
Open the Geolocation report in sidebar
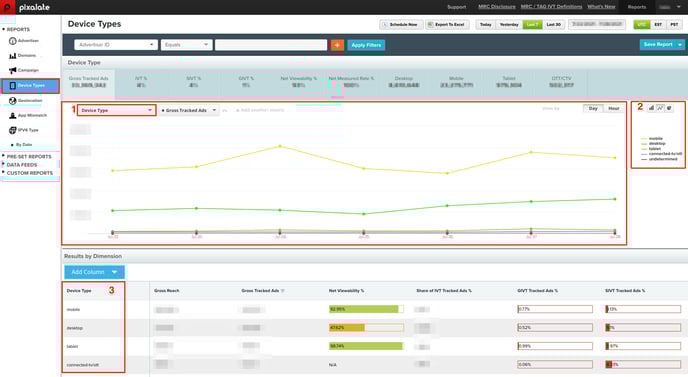[x=26, y=101]
